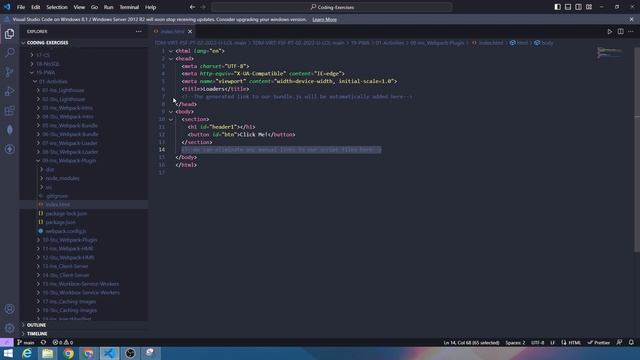640x360 pixels.
Task: Open the notifications bell in status bar
Action: [x=631, y=342]
